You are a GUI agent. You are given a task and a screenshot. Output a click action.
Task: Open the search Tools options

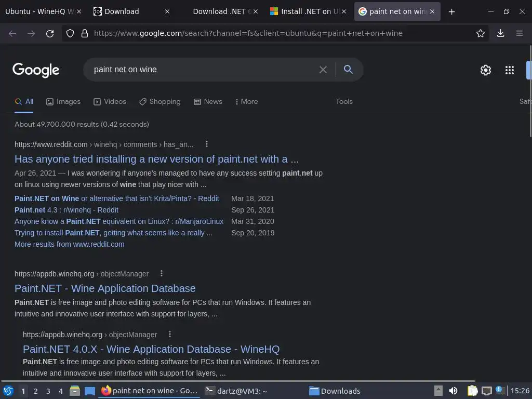pos(344,101)
